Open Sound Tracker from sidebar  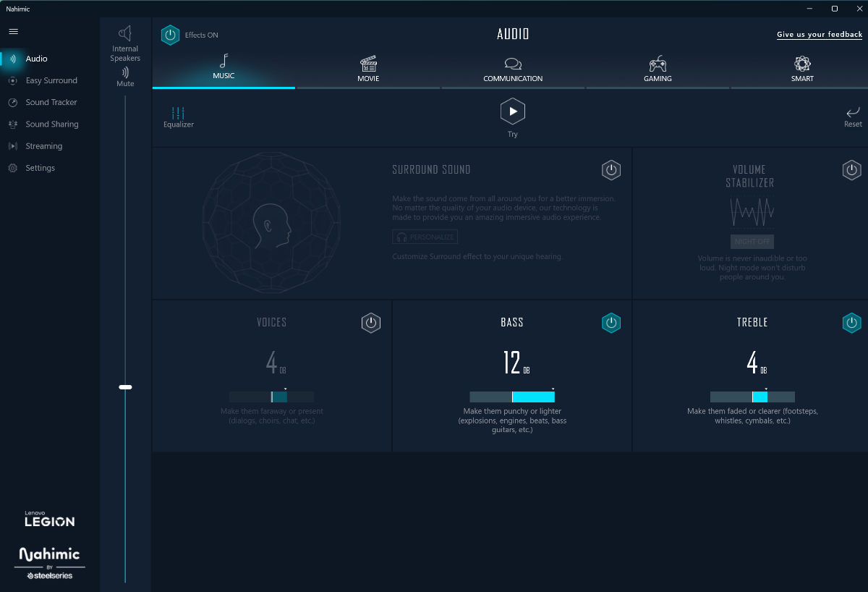pyautogui.click(x=51, y=103)
